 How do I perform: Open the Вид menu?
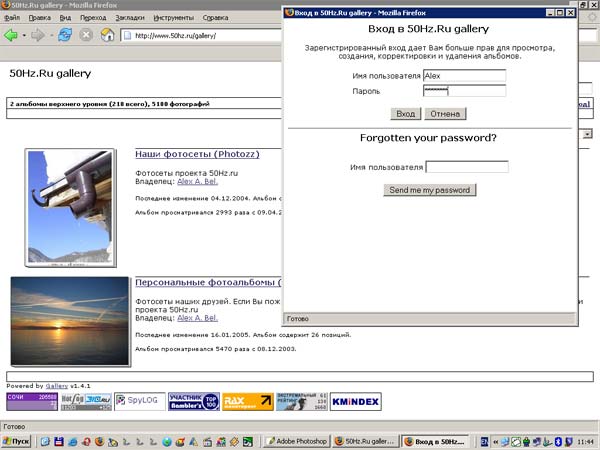[x=65, y=18]
